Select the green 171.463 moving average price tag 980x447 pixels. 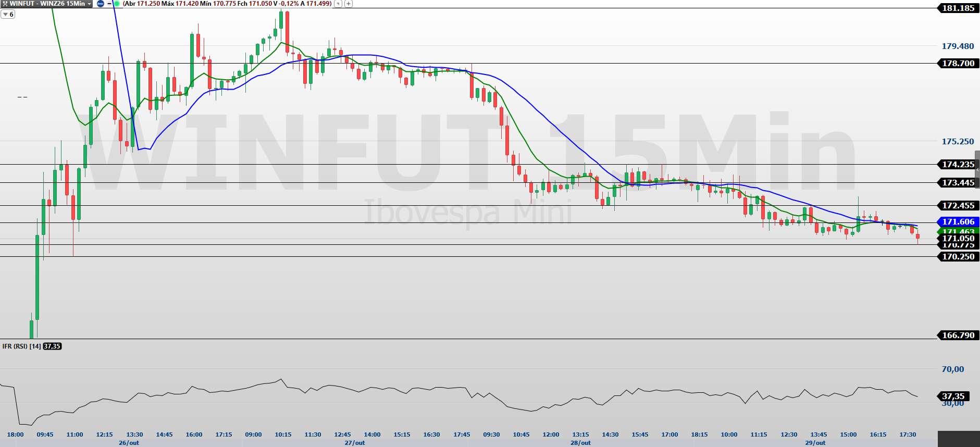[958, 231]
